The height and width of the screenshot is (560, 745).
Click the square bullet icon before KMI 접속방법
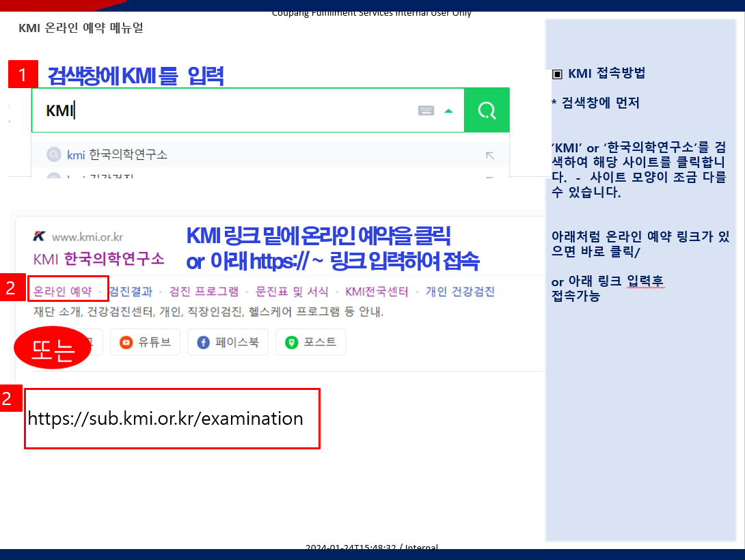(x=557, y=74)
